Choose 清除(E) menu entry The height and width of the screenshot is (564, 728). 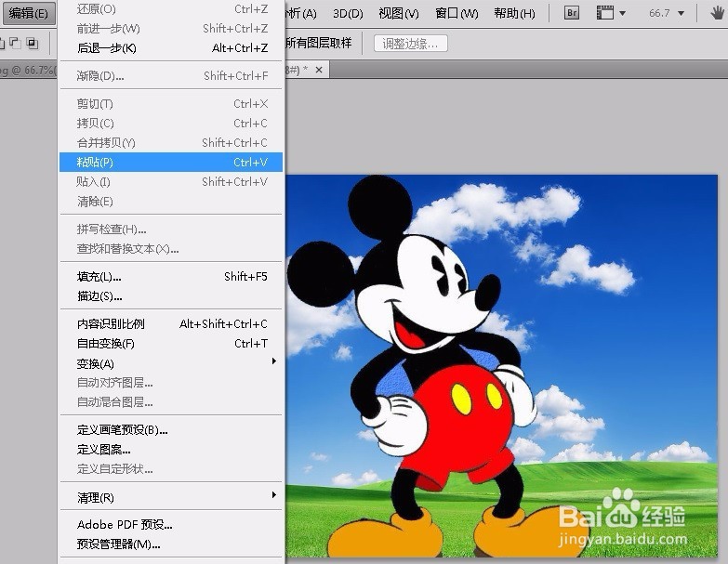171,202
